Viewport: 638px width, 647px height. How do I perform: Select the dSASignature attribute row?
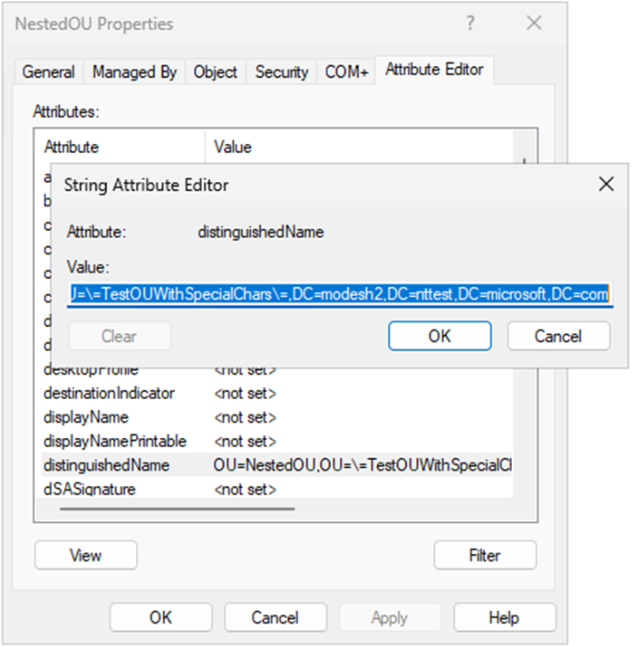coord(276,489)
